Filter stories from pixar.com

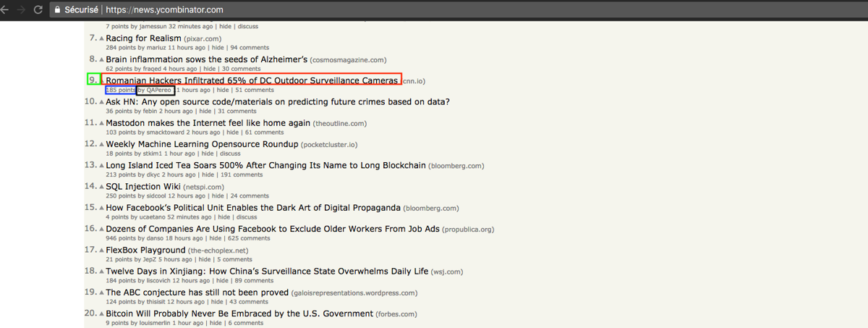(x=203, y=38)
